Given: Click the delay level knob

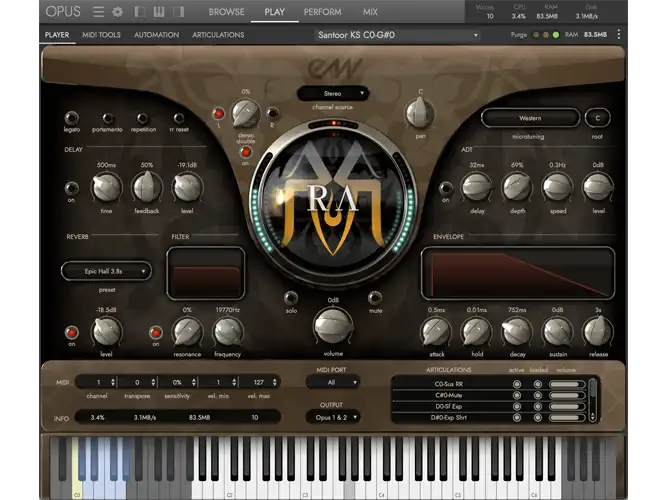Looking at the screenshot, I should [187, 187].
